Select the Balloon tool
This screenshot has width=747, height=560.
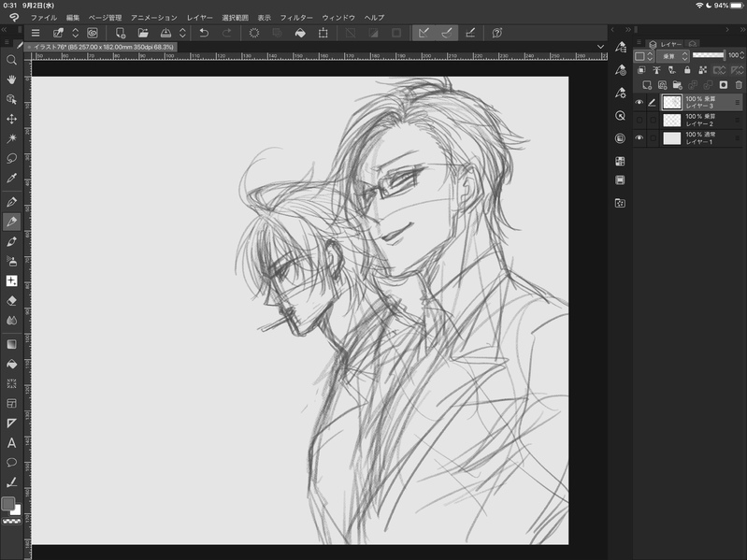pyautogui.click(x=11, y=463)
